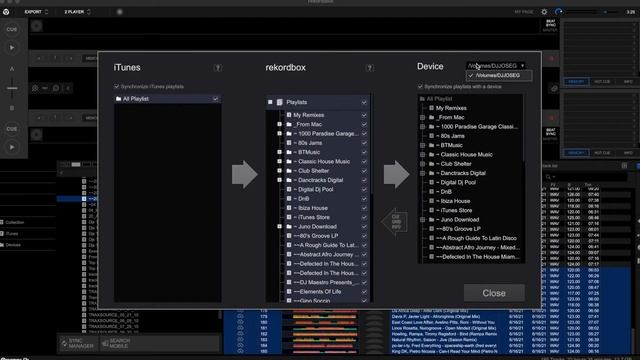Expand ~ BTMusic folder in rekordbox column

[280, 152]
